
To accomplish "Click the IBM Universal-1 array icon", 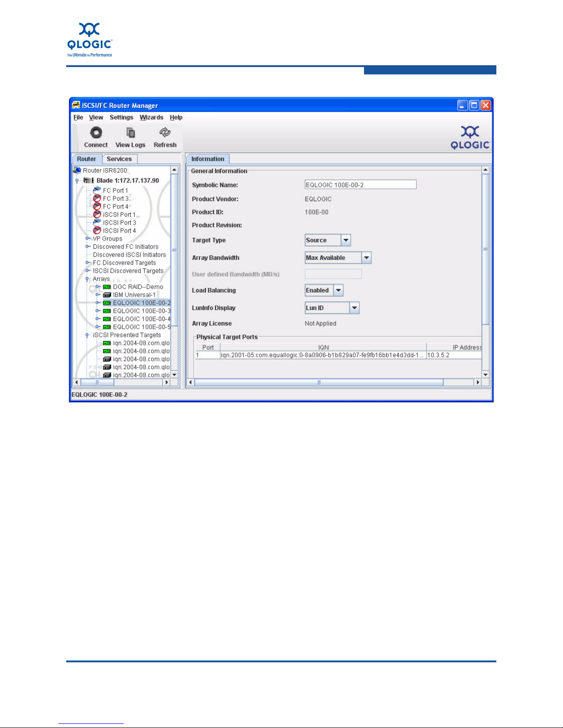I will point(107,295).
